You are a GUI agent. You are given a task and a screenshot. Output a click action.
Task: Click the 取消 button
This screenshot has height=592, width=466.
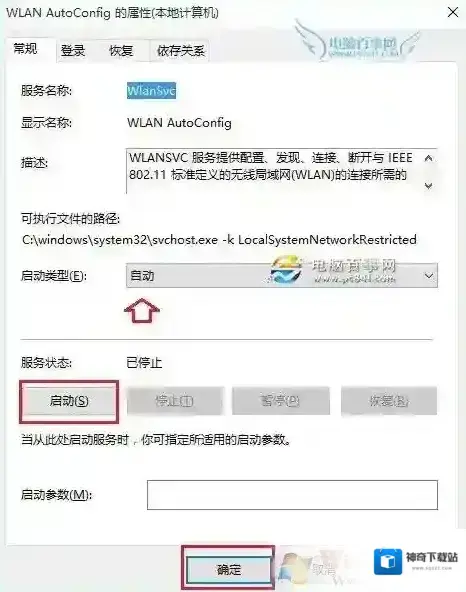pos(323,568)
